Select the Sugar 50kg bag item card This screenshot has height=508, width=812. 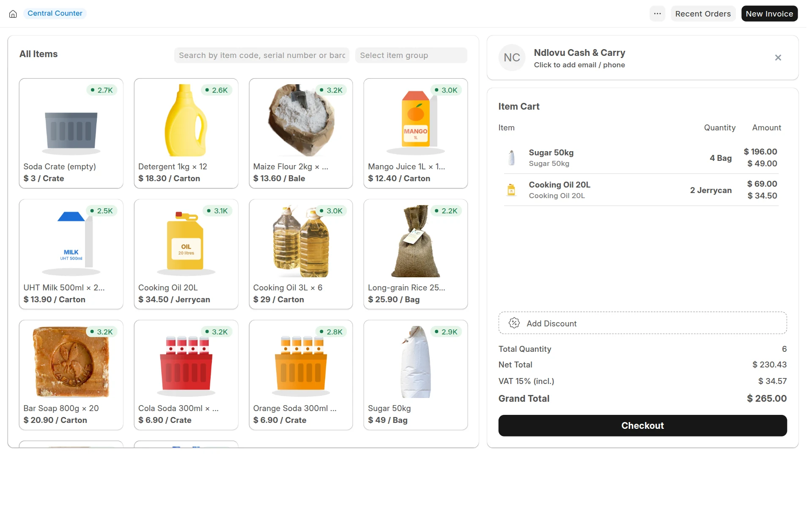tap(416, 375)
